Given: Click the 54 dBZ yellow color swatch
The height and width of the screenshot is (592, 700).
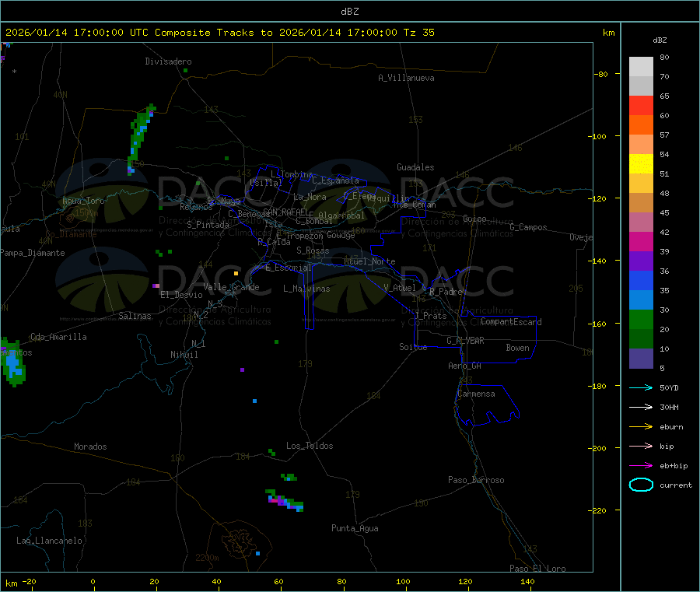Looking at the screenshot, I should (641, 164).
